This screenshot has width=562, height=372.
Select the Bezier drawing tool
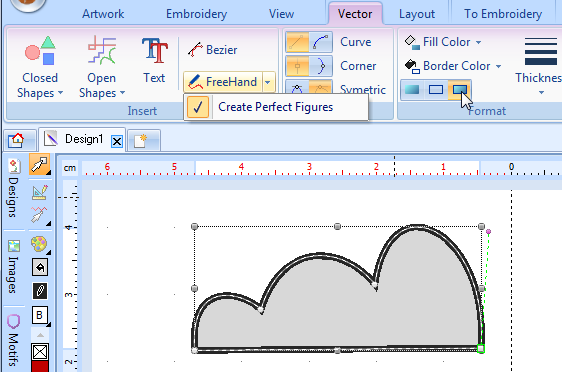213,49
